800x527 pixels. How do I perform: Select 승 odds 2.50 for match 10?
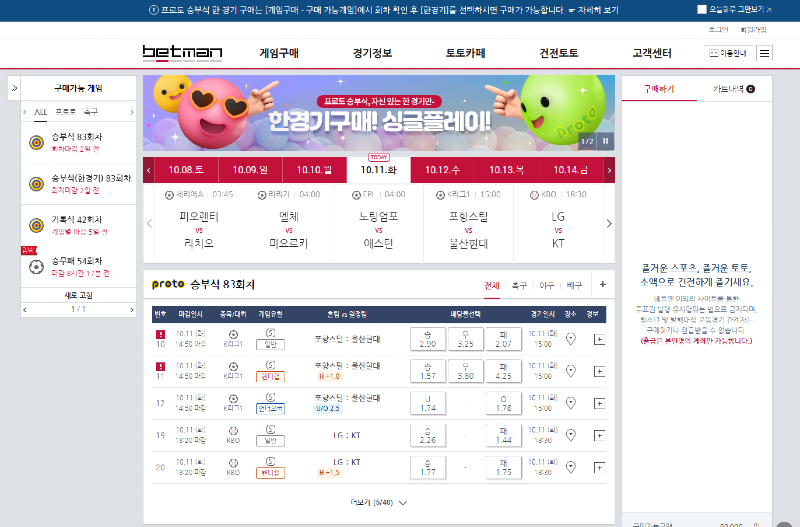tap(427, 339)
